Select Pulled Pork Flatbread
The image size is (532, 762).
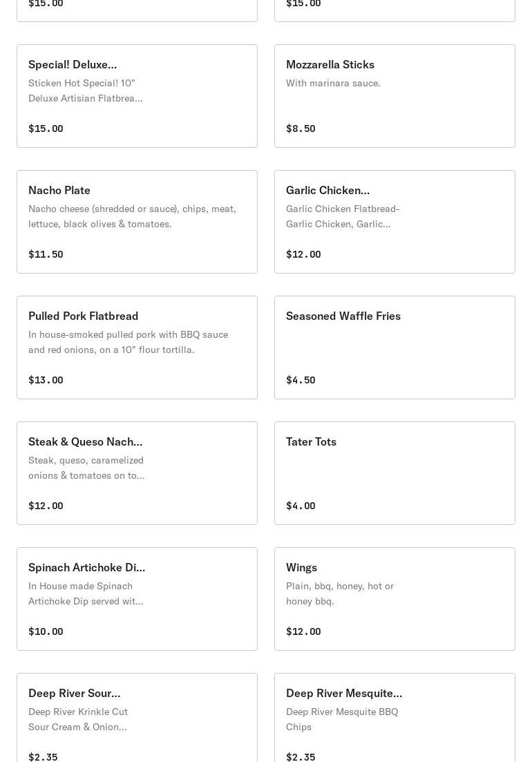coord(137,347)
